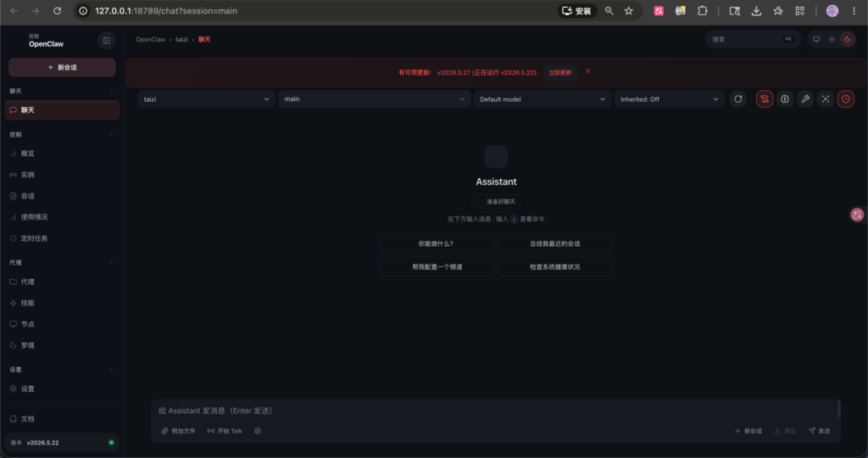Open the main session dropdown

374,99
